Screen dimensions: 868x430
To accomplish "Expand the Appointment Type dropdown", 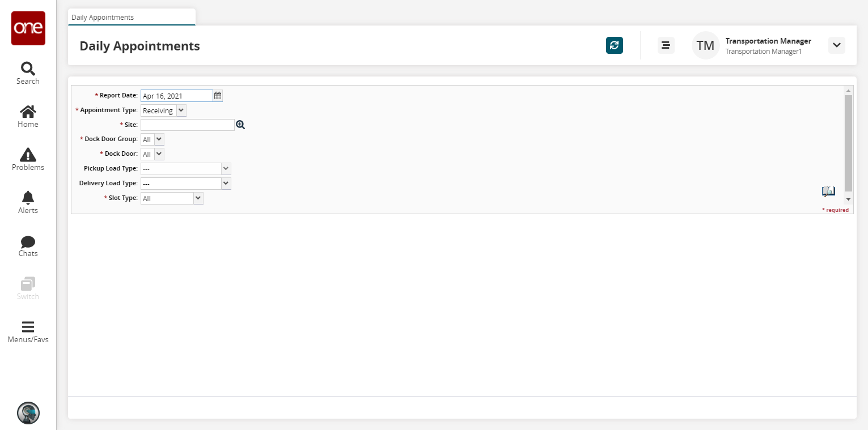I will (x=181, y=110).
